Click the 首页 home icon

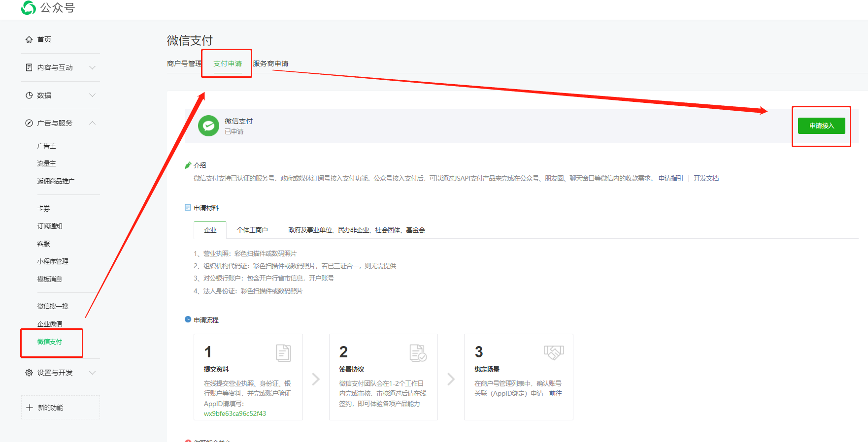[29, 39]
